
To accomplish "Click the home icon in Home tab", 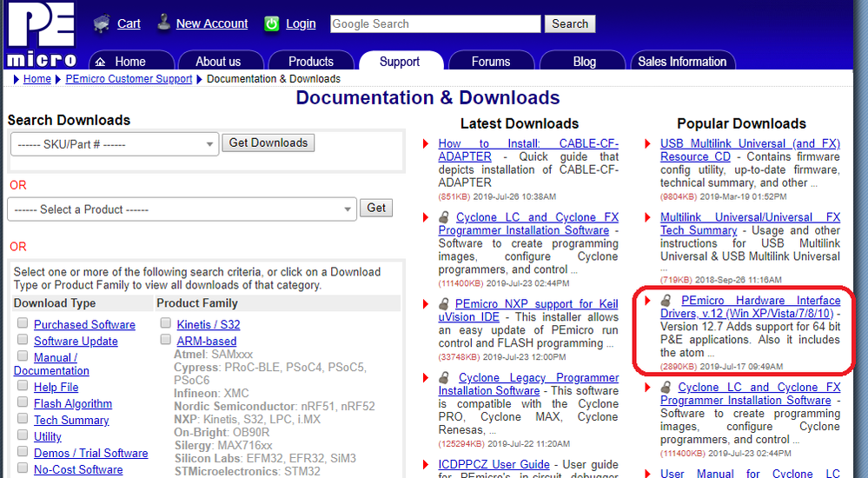I will 100,62.
